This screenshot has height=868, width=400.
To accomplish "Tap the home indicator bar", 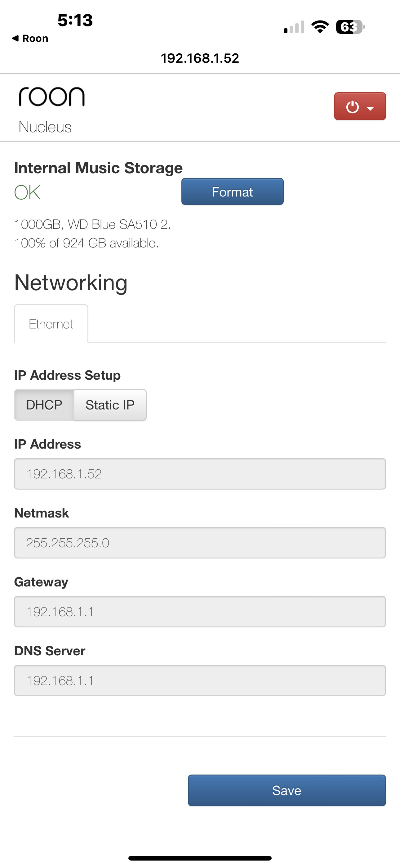I will point(200,858).
